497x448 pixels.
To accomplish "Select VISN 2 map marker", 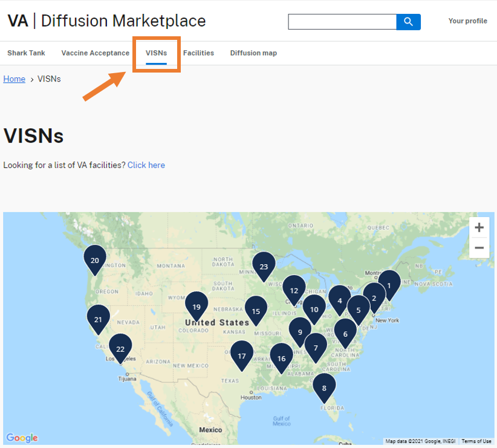I will [x=374, y=297].
